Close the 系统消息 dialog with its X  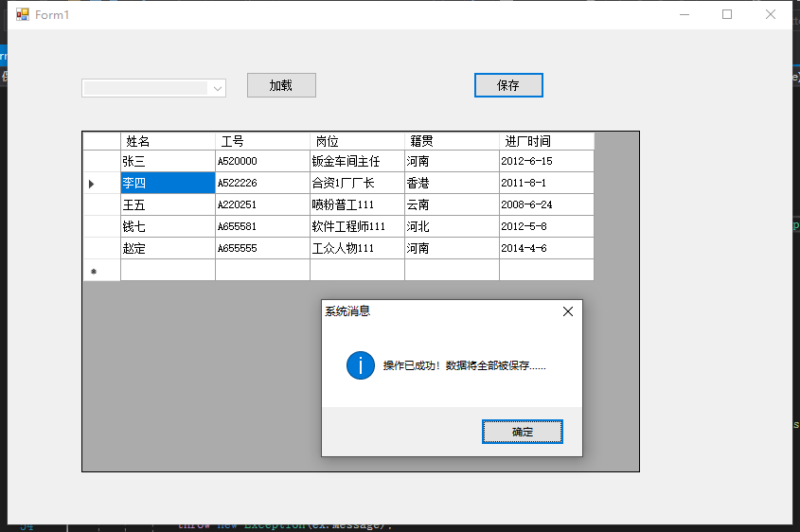coord(568,311)
